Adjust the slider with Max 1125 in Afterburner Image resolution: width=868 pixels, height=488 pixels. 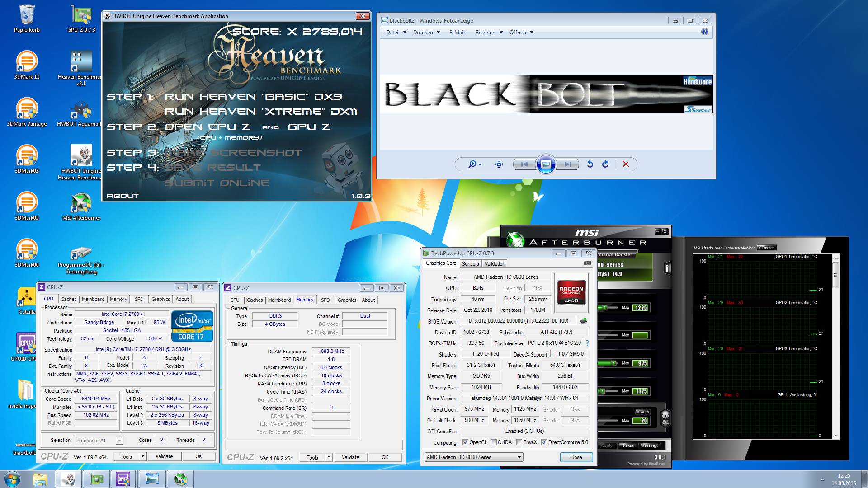(603, 391)
